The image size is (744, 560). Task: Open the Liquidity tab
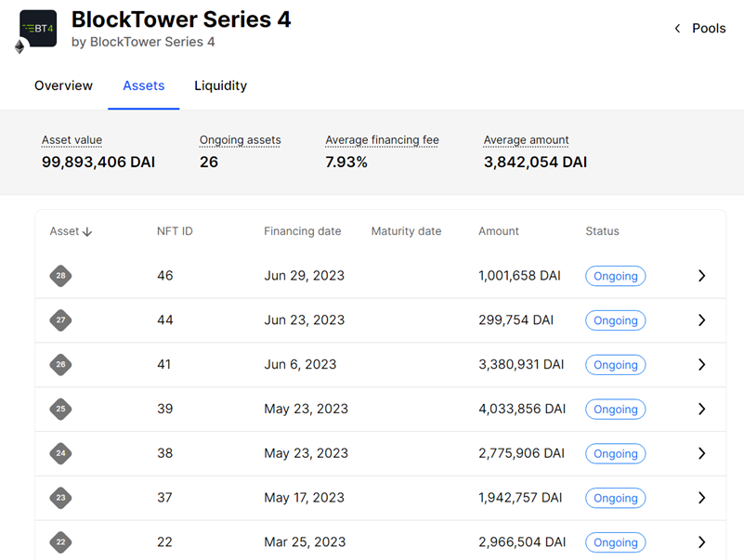(x=221, y=85)
